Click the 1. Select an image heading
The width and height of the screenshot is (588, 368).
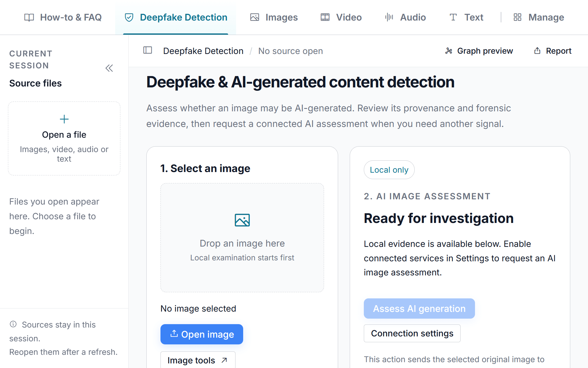coord(205,168)
